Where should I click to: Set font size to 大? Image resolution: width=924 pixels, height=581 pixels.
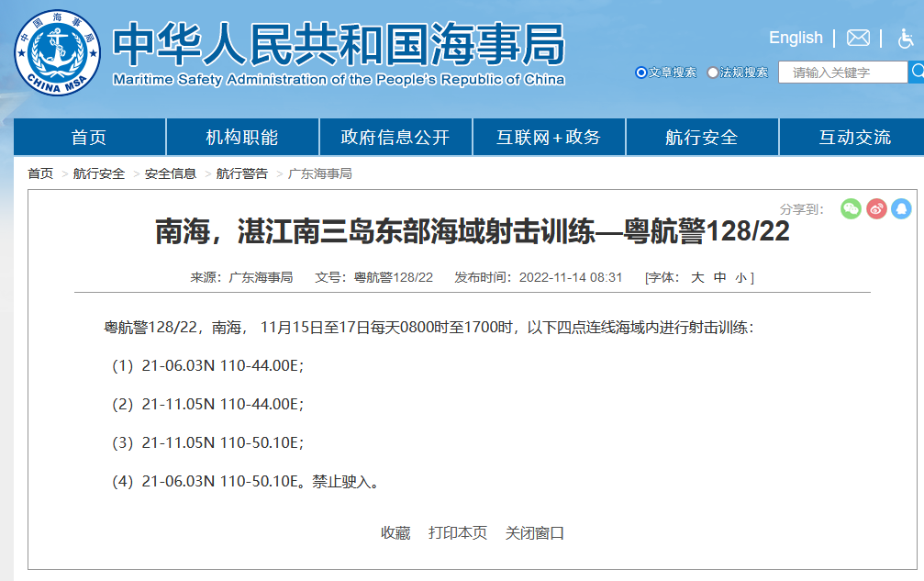(697, 277)
